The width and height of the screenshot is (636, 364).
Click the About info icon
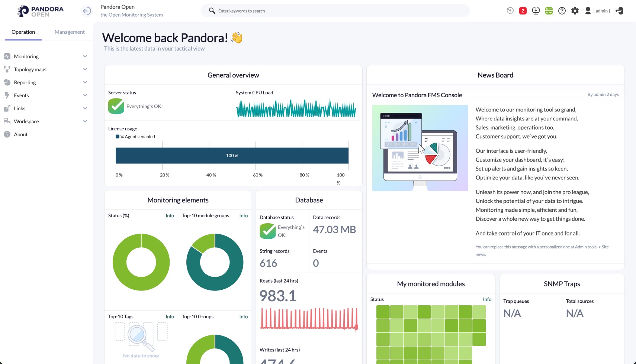coord(6,134)
